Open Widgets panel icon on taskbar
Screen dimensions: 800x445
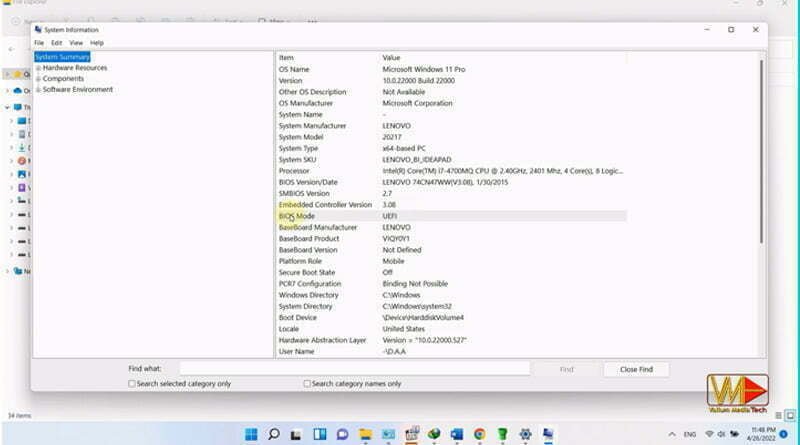(x=320, y=434)
